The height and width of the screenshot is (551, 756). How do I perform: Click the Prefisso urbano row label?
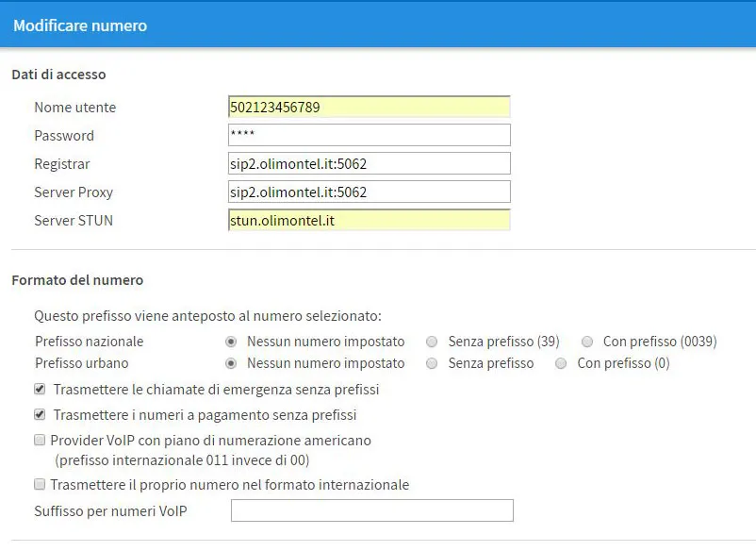tap(81, 363)
